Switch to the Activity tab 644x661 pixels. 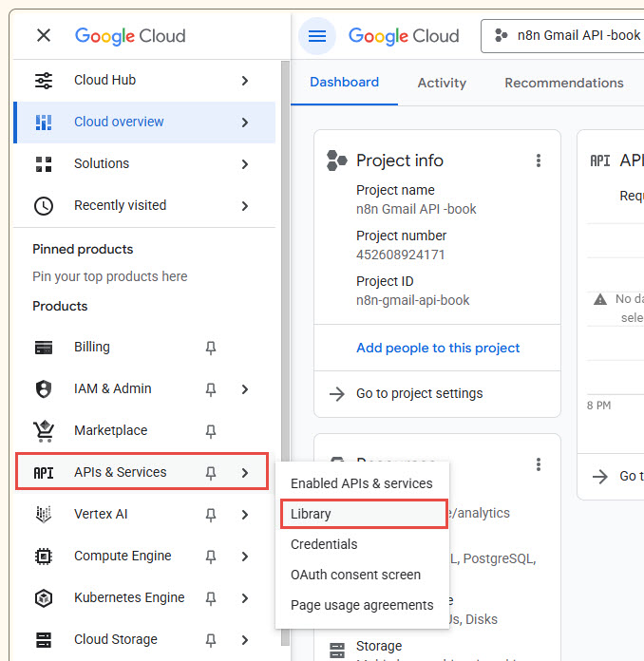(442, 83)
